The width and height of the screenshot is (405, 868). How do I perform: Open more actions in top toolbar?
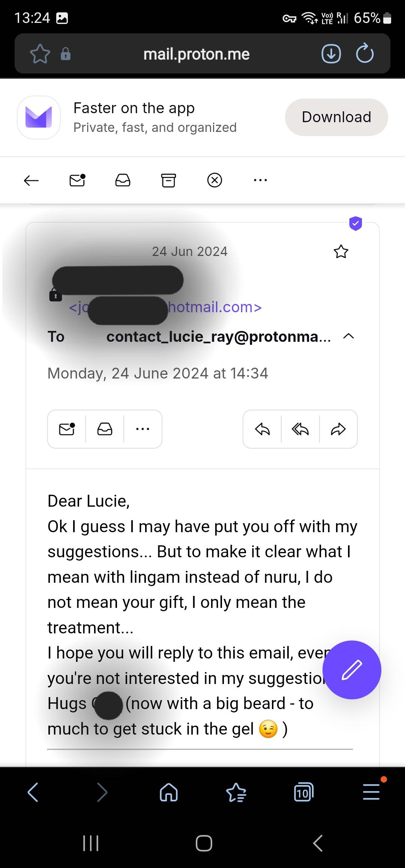(260, 180)
